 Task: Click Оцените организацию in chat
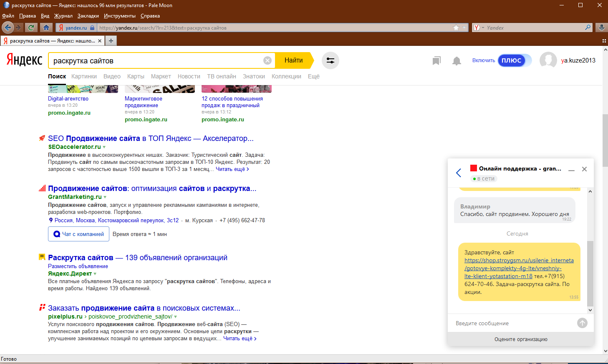pyautogui.click(x=521, y=339)
